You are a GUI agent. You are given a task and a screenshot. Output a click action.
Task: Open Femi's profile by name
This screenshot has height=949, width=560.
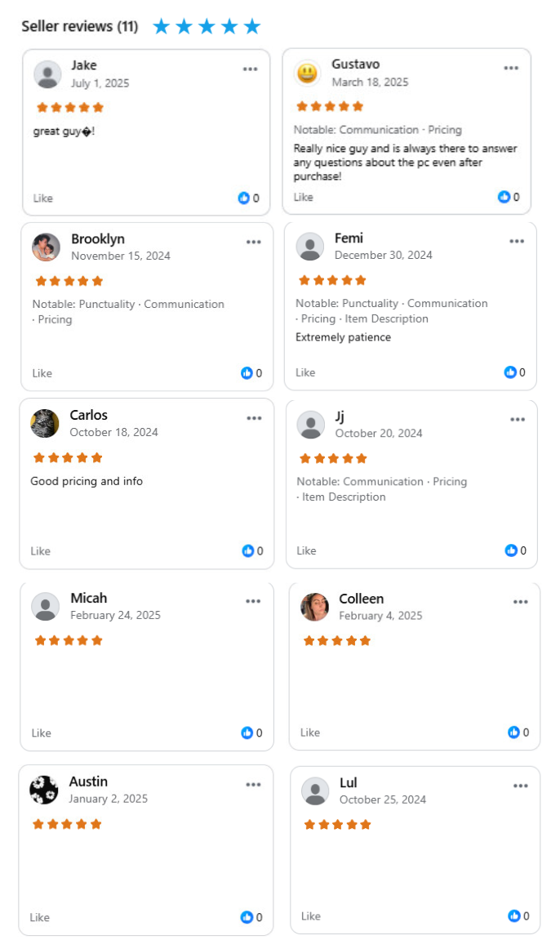pyautogui.click(x=349, y=238)
